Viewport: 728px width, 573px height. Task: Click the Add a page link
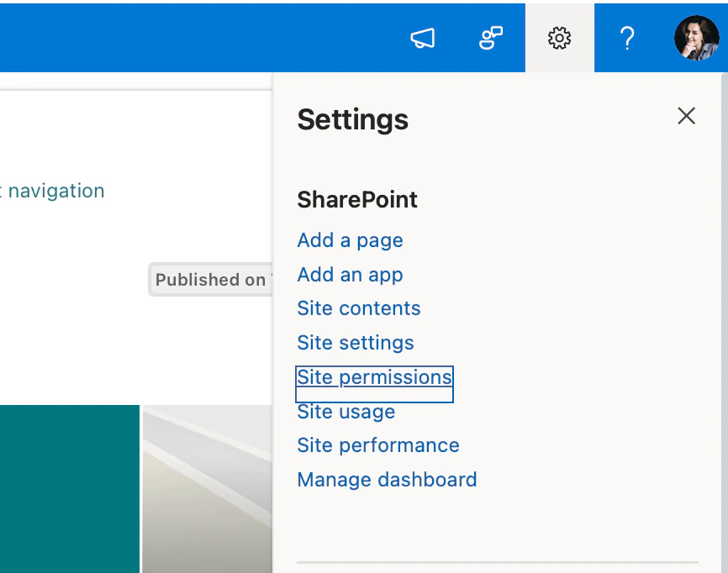(x=350, y=240)
